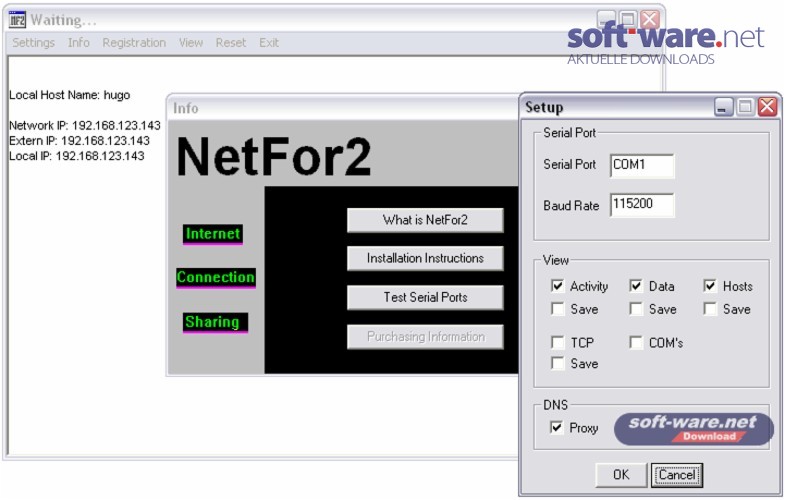Enable Save under Data

636,309
